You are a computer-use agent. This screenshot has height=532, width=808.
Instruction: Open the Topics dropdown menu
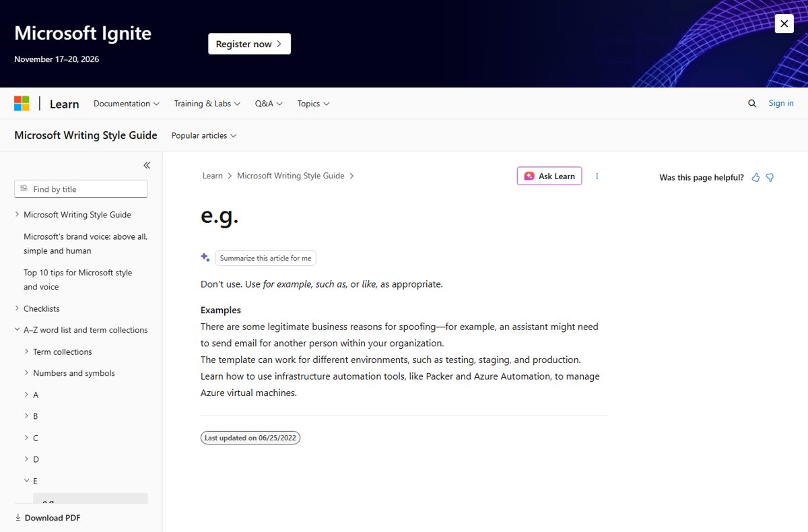tap(314, 104)
